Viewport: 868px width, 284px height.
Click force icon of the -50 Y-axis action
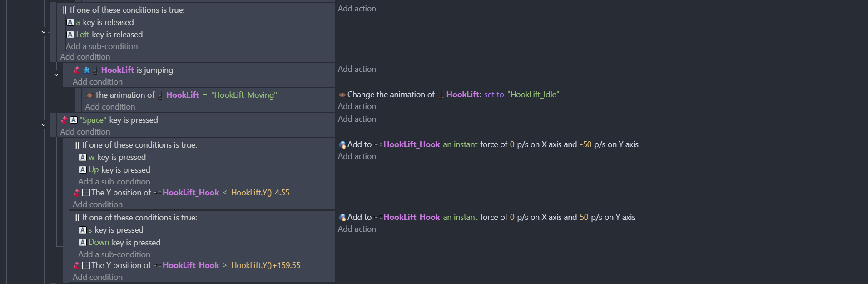(342, 144)
